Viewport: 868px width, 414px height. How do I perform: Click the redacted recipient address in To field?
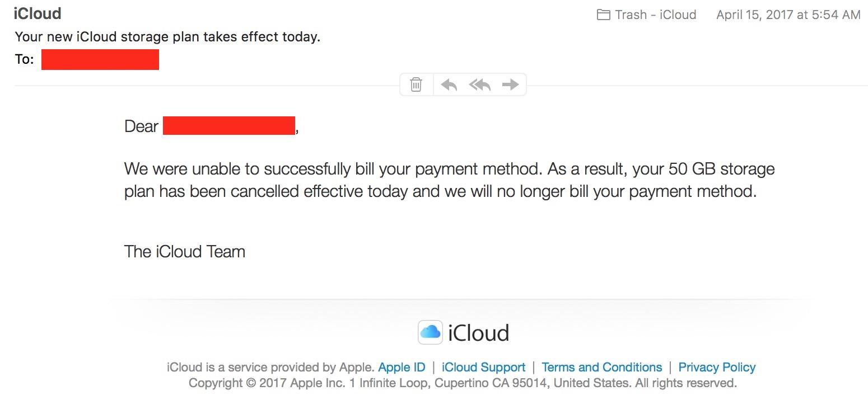pos(100,59)
